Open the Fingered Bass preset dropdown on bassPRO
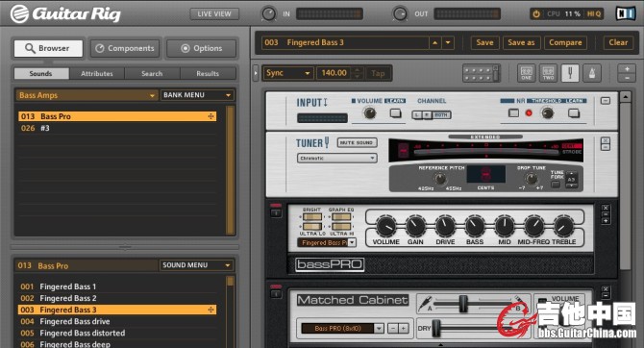The width and height of the screenshot is (644, 348). pyautogui.click(x=327, y=243)
